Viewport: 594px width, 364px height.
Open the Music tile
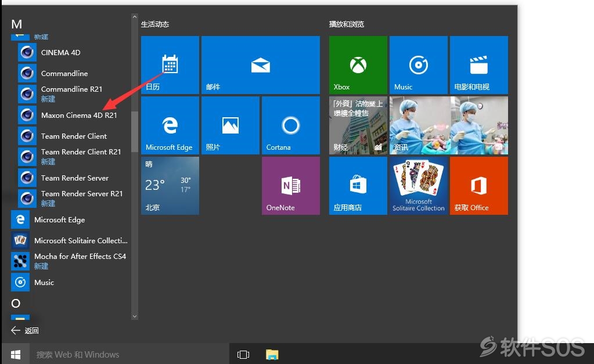[x=419, y=65]
